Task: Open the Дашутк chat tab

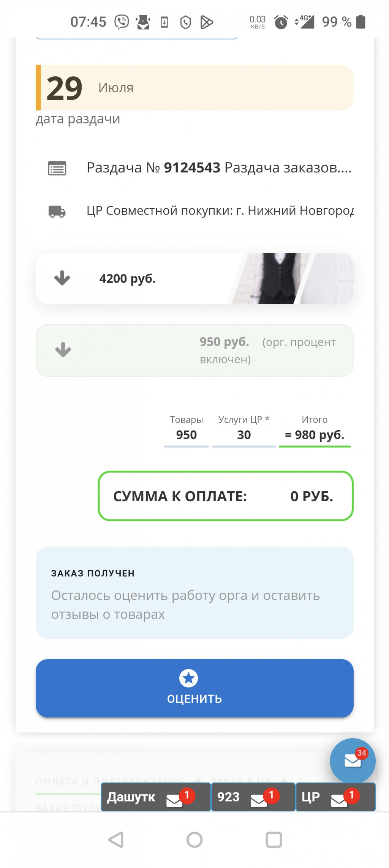Action: pyautogui.click(x=156, y=797)
